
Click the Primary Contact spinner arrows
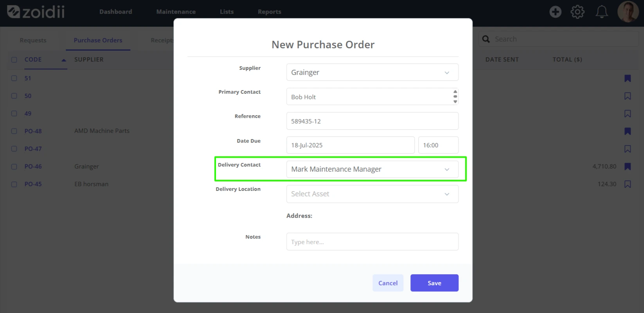coord(455,96)
